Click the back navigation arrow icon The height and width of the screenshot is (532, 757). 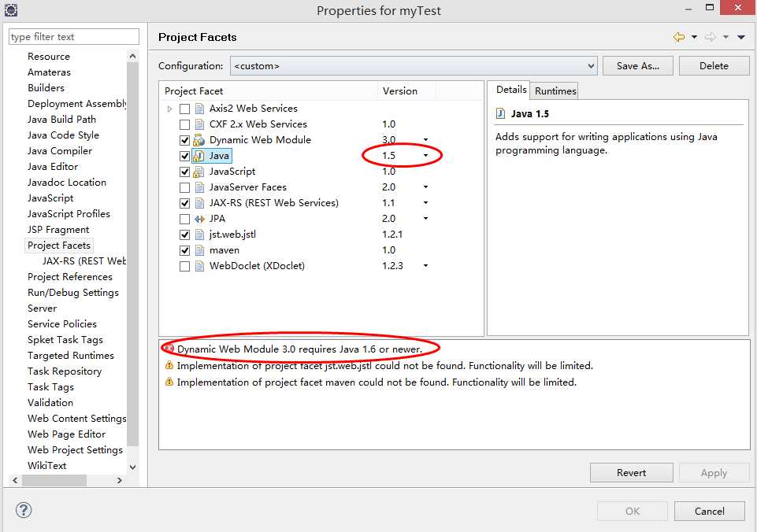[679, 37]
